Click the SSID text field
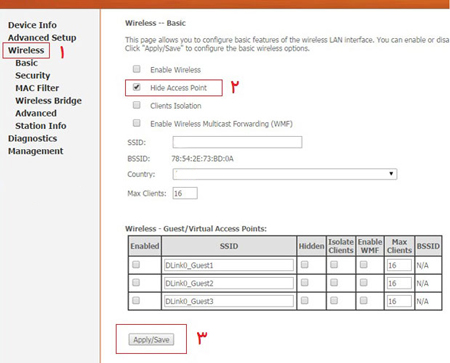450x363 pixels. 237,142
